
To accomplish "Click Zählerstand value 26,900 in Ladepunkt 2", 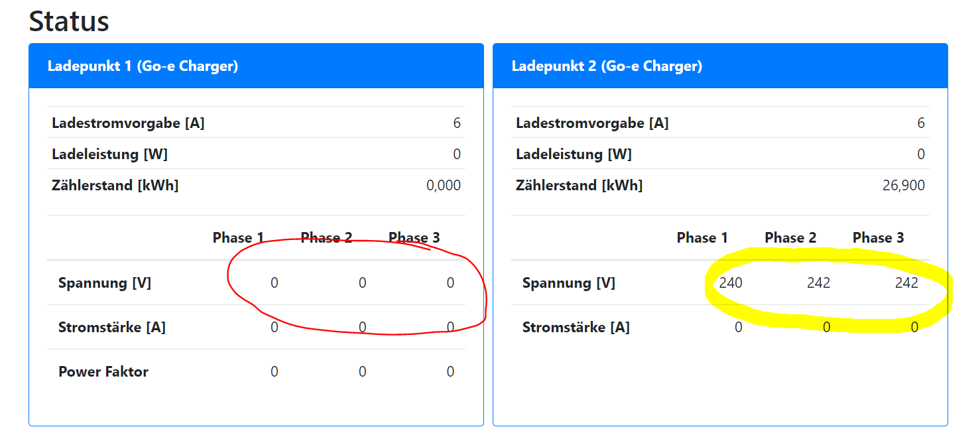I will (x=903, y=186).
